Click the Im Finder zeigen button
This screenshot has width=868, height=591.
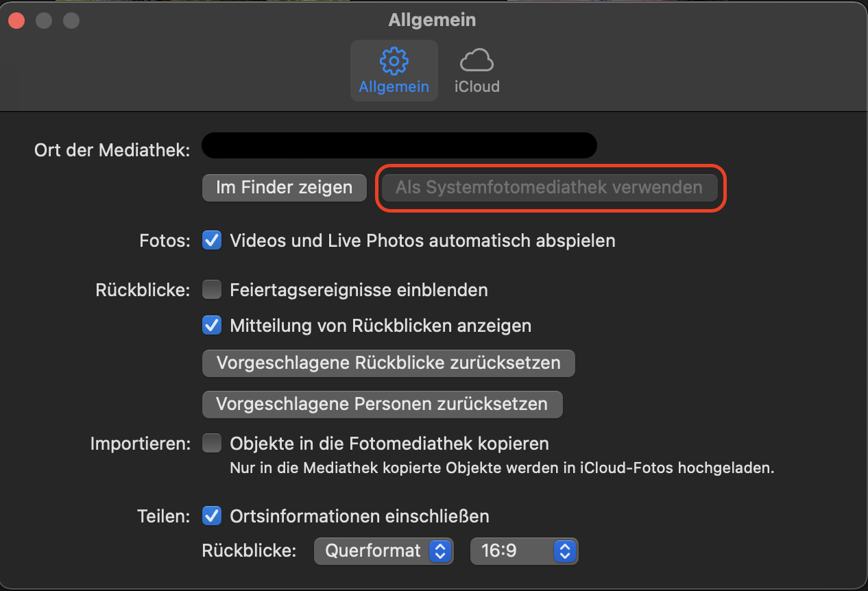coord(284,187)
